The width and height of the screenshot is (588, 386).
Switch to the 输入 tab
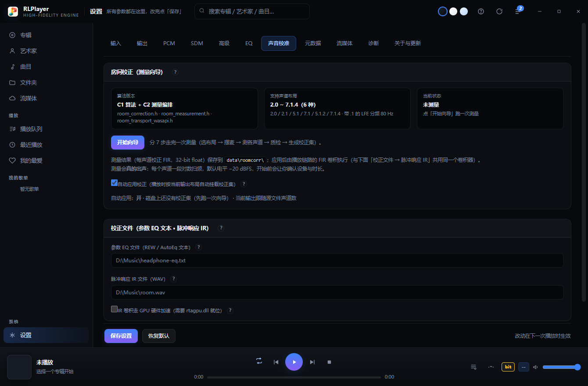(x=116, y=43)
